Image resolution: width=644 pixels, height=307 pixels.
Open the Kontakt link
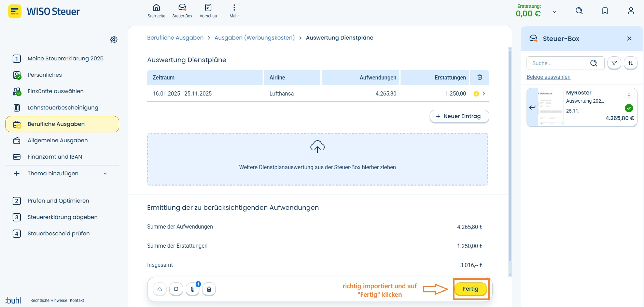click(77, 301)
